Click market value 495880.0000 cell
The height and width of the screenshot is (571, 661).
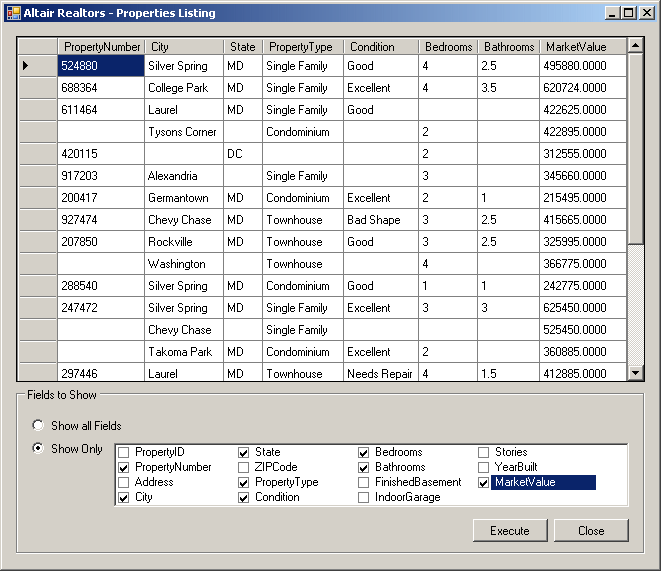point(583,66)
